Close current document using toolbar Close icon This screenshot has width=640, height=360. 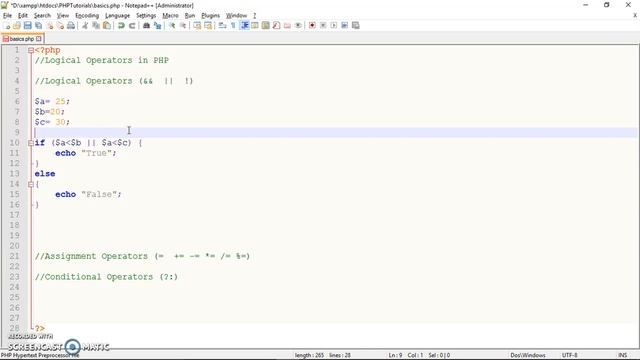49,25
